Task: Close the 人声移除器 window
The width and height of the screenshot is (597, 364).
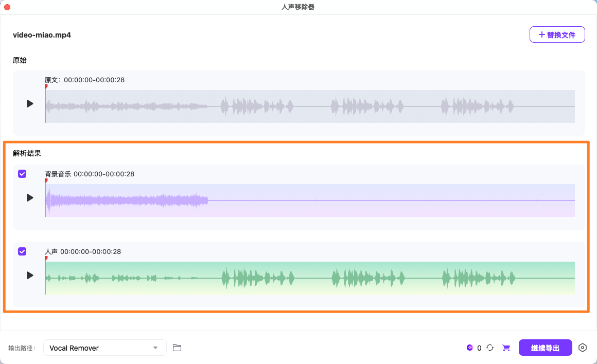Action: [7, 7]
